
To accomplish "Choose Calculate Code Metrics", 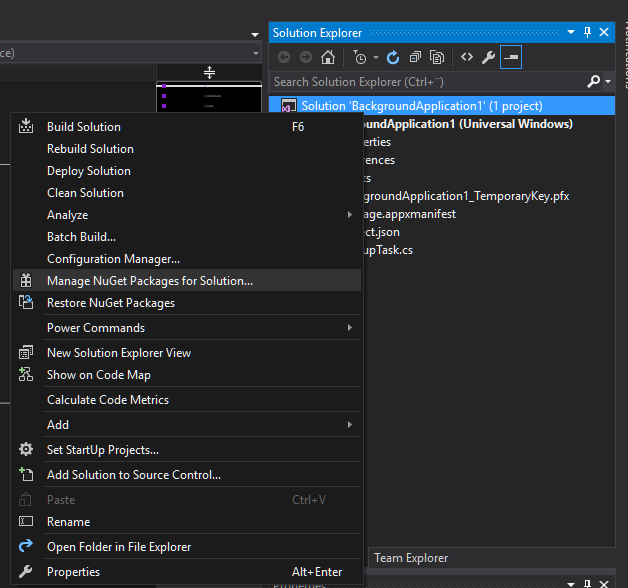I will click(187, 400).
